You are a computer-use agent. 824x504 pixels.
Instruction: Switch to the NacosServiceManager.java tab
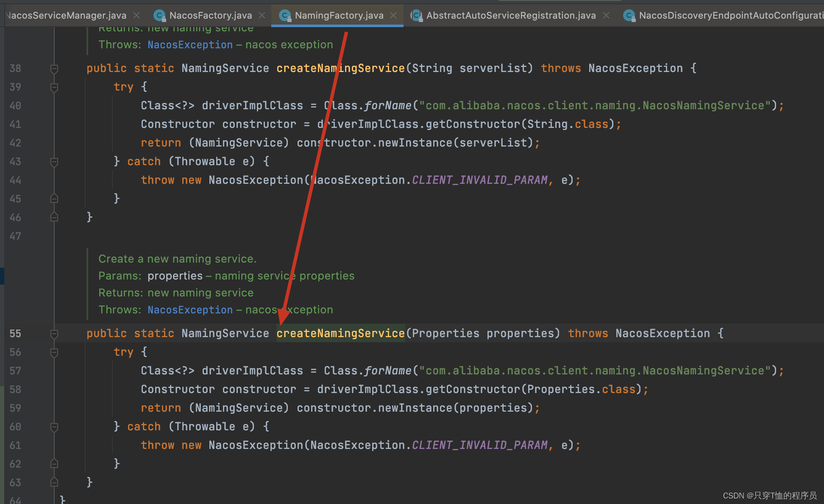(x=66, y=16)
